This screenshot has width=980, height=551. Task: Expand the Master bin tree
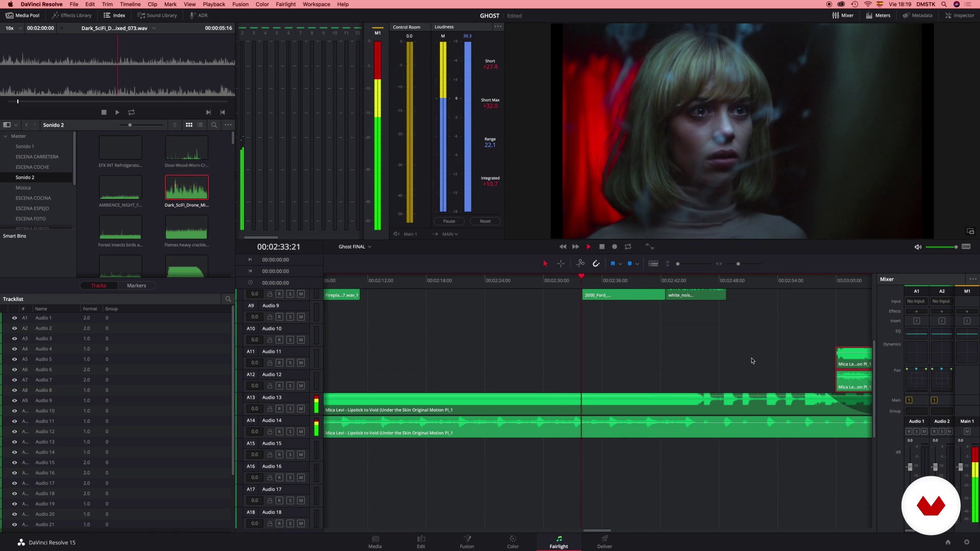click(x=6, y=136)
